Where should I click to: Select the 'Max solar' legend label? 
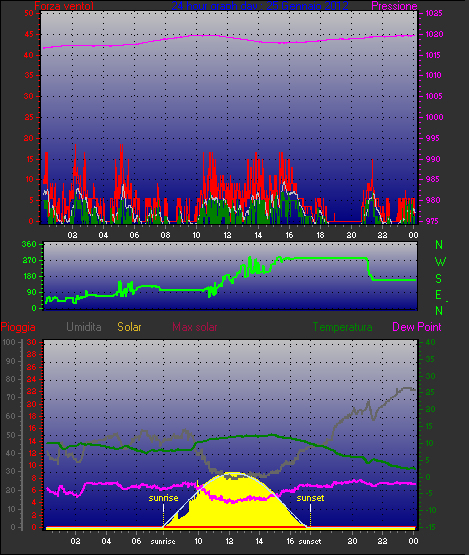click(x=195, y=327)
